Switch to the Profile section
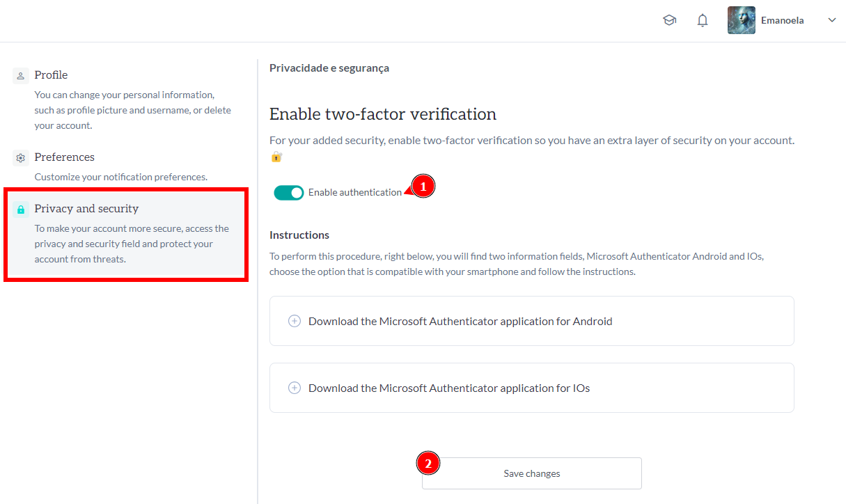Screen dimensions: 846x504 pos(52,74)
